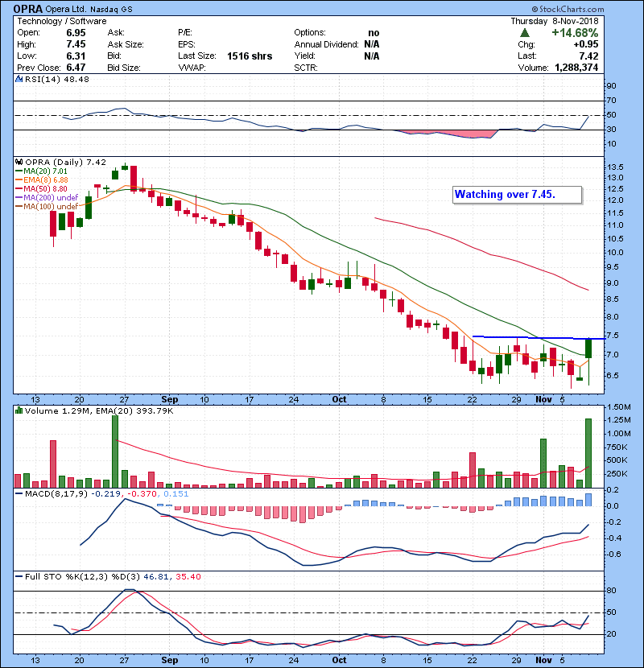
Task: Click the Technology / Software sector label
Action: (x=62, y=21)
